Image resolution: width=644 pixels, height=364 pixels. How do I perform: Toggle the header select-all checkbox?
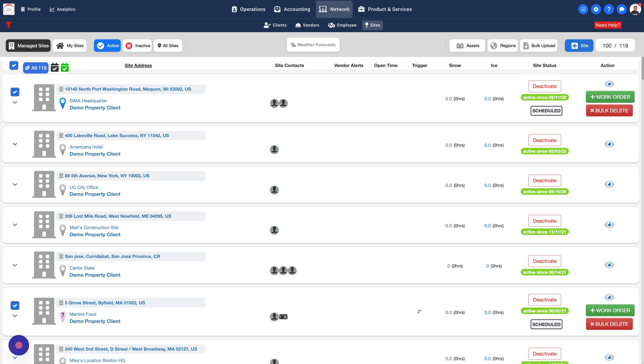(14, 65)
